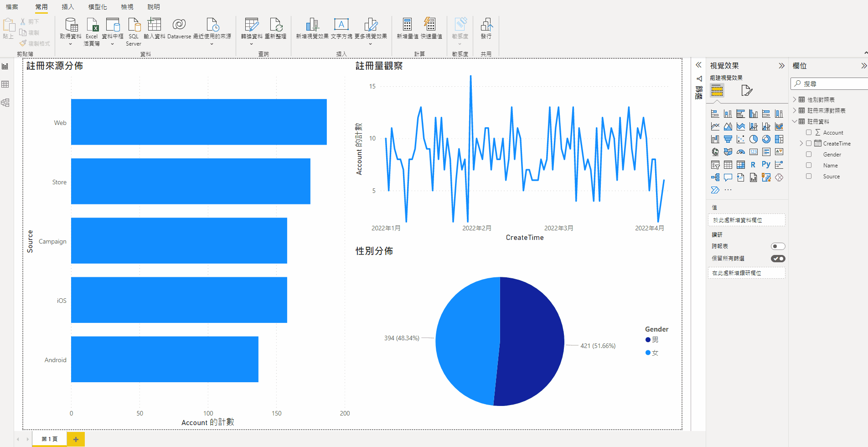The width and height of the screenshot is (868, 447).
Task: Check the CreateTime field checkbox
Action: point(809,143)
